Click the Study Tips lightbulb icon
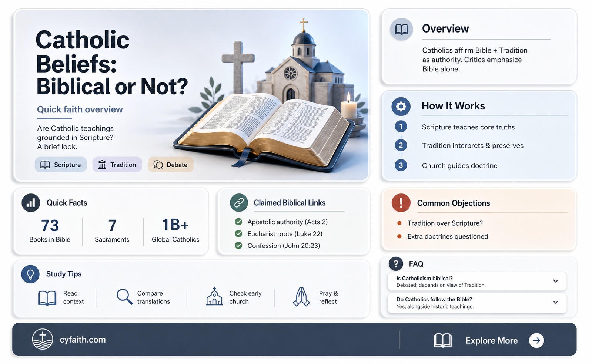Image resolution: width=592 pixels, height=364 pixels. point(30,274)
